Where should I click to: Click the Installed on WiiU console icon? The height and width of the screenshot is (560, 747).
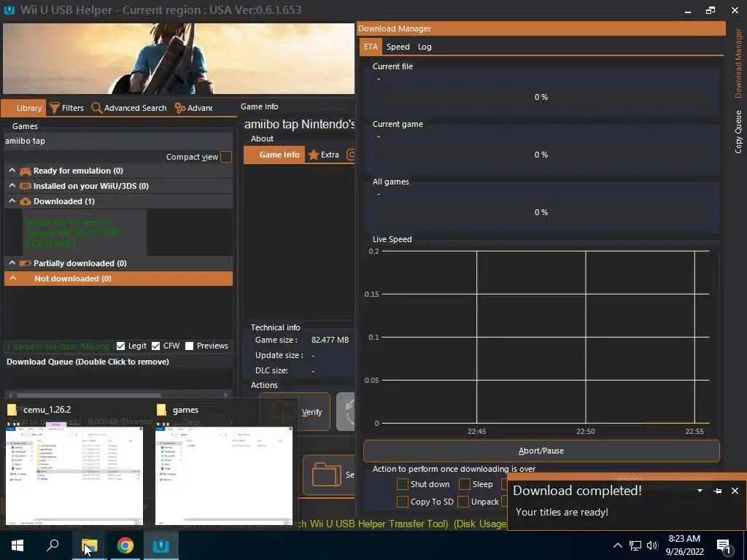(26, 186)
